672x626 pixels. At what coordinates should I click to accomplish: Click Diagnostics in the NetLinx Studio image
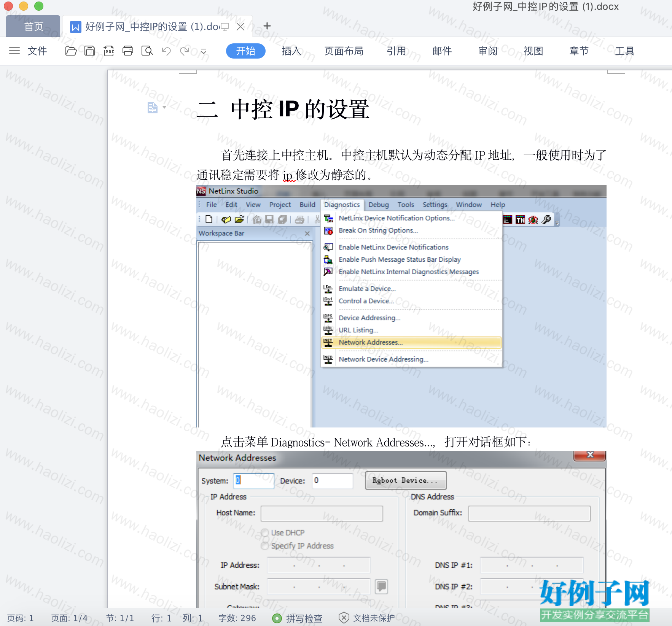point(342,205)
